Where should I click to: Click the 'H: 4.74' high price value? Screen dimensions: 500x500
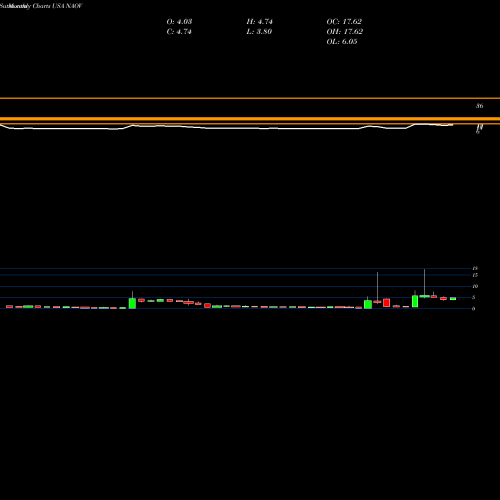click(x=260, y=22)
